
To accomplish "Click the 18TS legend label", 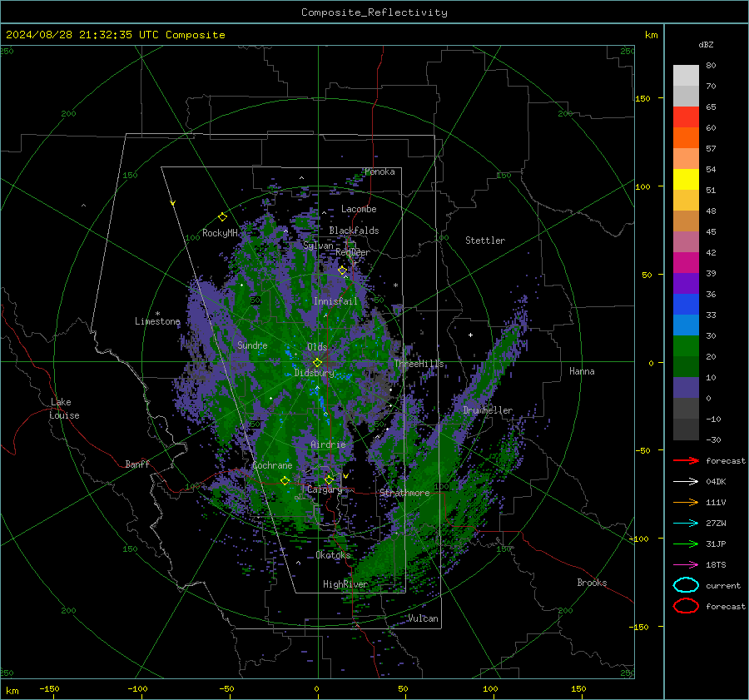I will click(x=716, y=565).
